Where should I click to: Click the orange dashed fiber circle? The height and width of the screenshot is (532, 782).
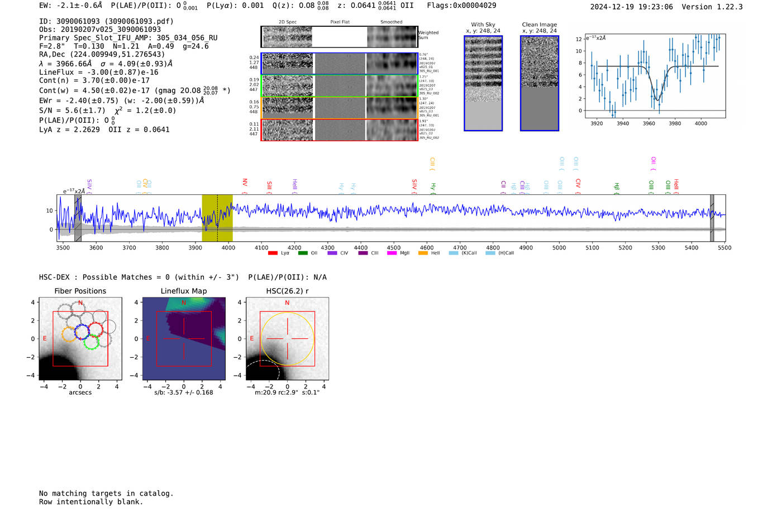(x=69, y=334)
